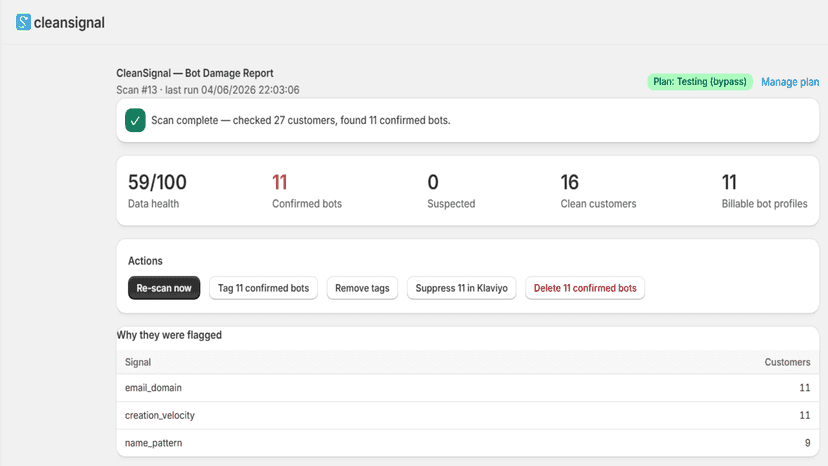Click the Bot Damage Report title
Image resolution: width=828 pixels, height=466 pixels.
click(195, 73)
